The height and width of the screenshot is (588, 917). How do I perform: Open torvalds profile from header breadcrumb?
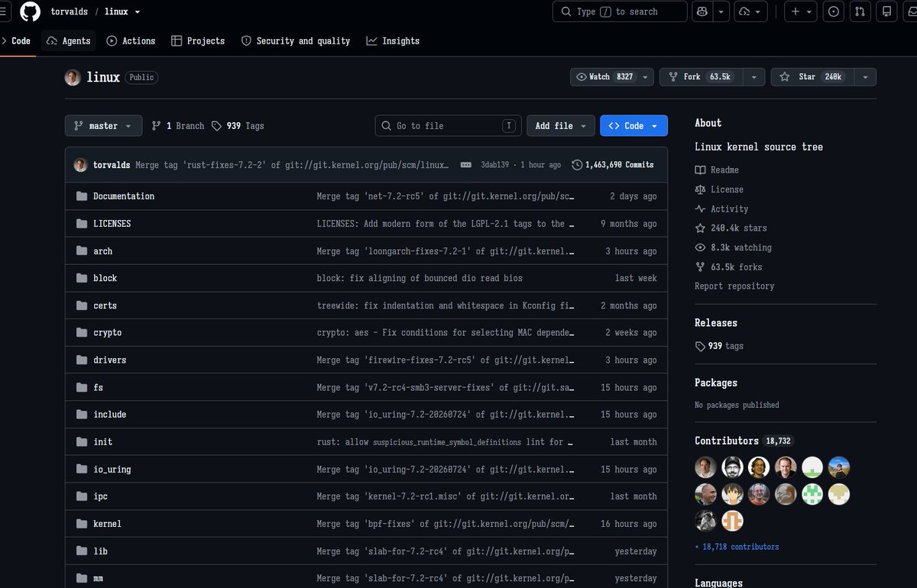(69, 11)
